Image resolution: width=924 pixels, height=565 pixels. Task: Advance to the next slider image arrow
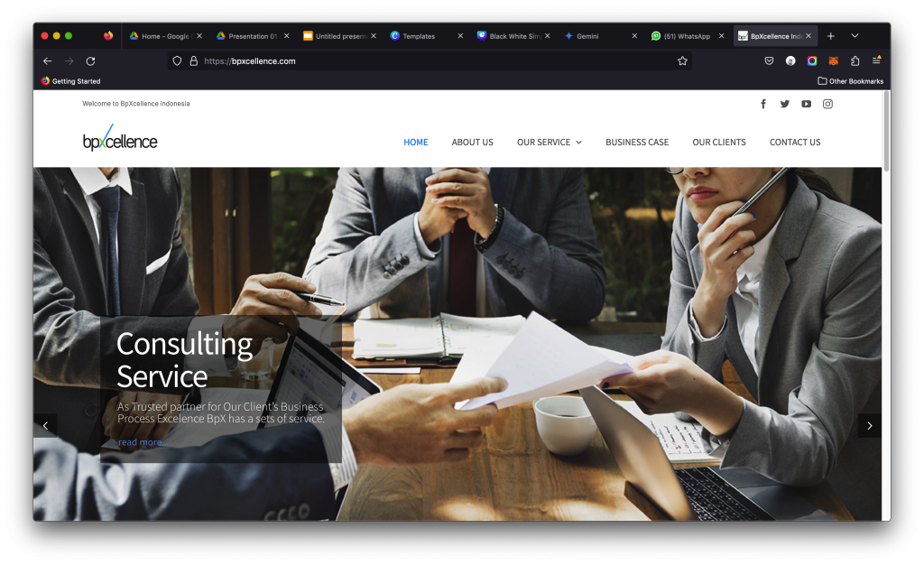(x=869, y=425)
